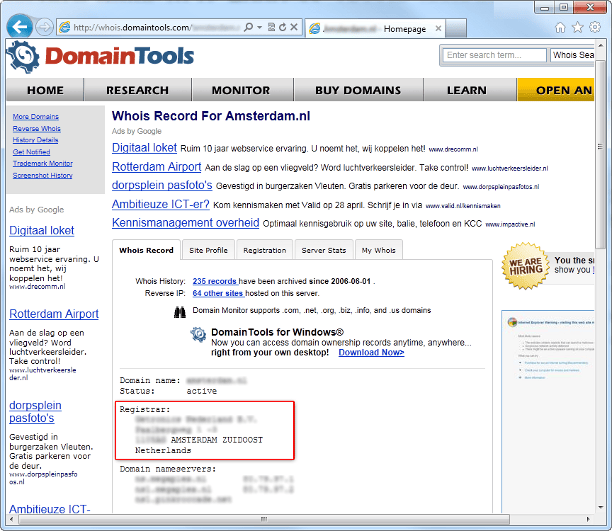Click the Enter search term field
The image size is (612, 531).
pyautogui.click(x=494, y=55)
